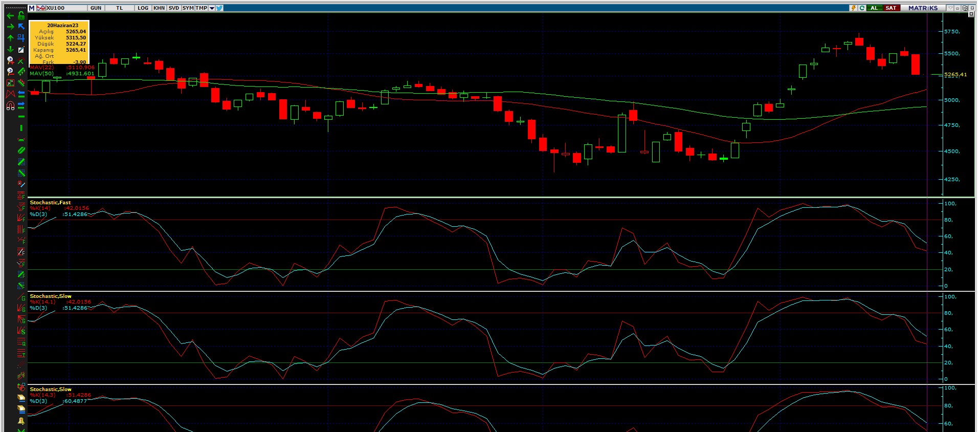Screen dimensions: 980x432
Task: Select the blue pointer arrow tool
Action: point(21,27)
